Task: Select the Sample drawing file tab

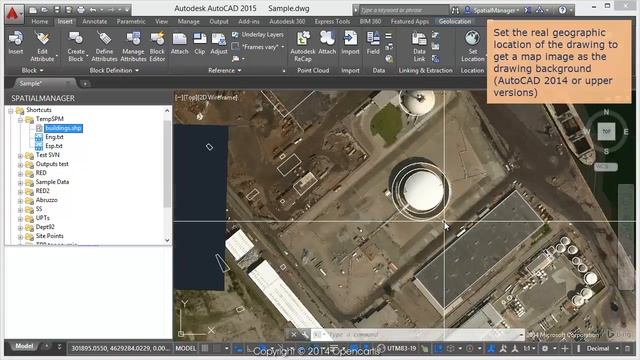Action: pos(43,83)
